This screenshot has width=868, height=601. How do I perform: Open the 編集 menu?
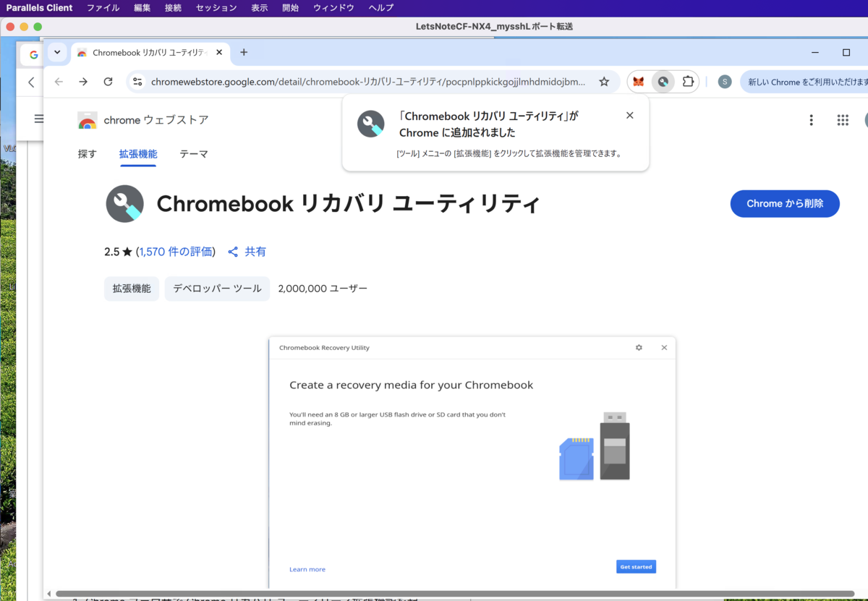click(x=142, y=8)
